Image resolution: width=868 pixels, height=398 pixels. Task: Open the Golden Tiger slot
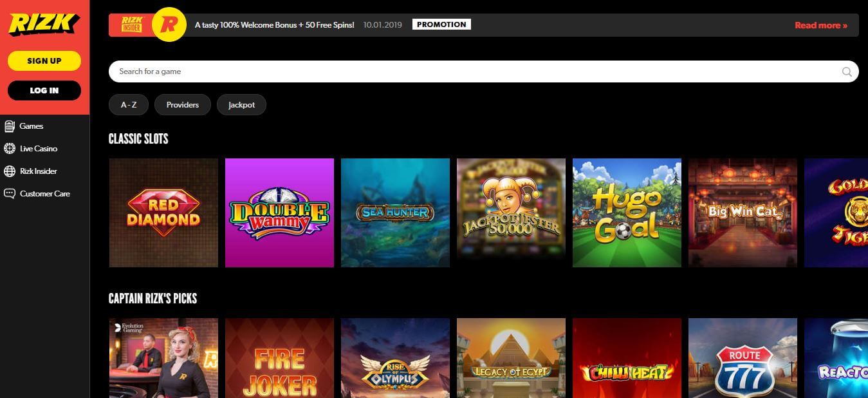point(836,213)
